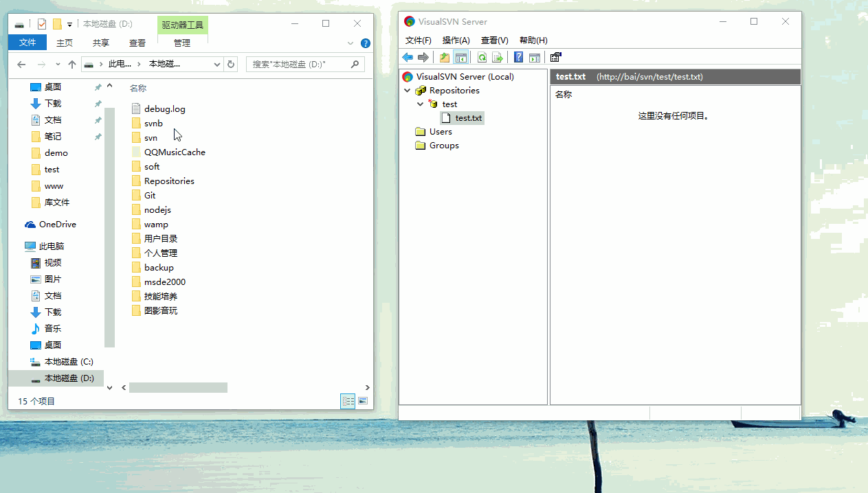
Task: Click Properties icon in Explorer quick access toolbar
Action: click(x=42, y=24)
